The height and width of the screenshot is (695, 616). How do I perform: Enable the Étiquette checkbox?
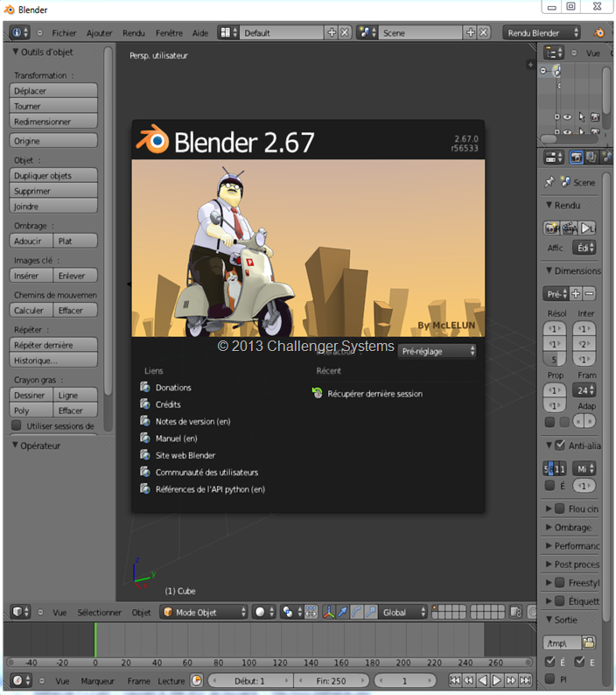click(x=560, y=601)
